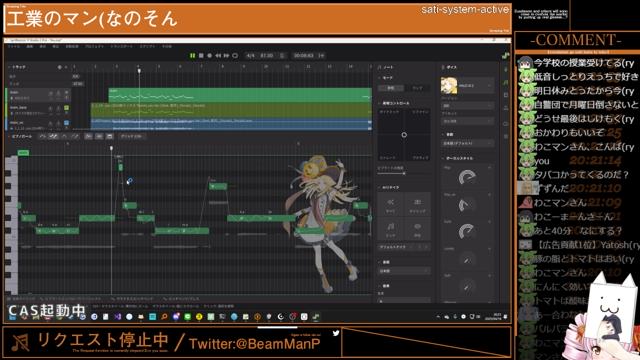Collapse the ピアノロール panel header arrow
The height and width of the screenshot is (360, 640).
9,136
